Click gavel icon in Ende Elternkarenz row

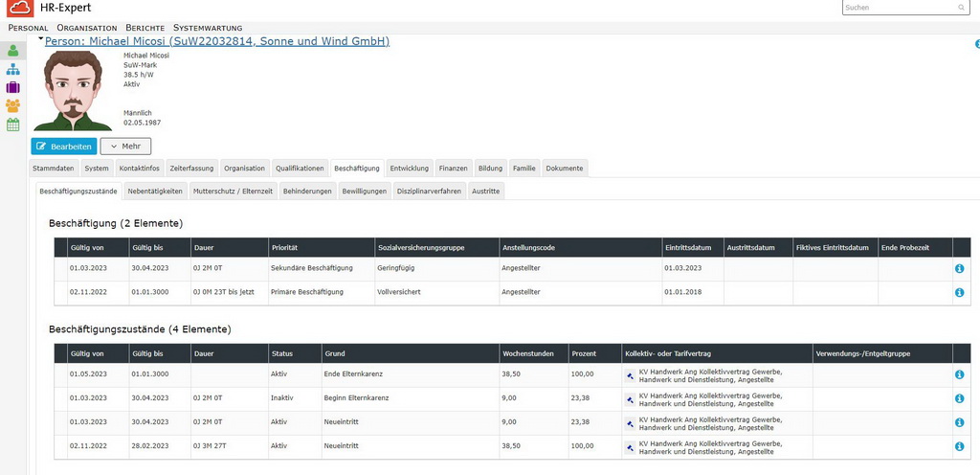(x=630, y=375)
